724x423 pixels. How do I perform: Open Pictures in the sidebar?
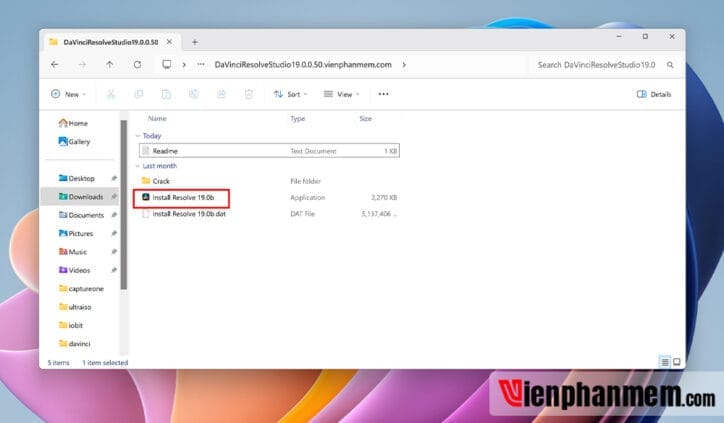point(76,234)
